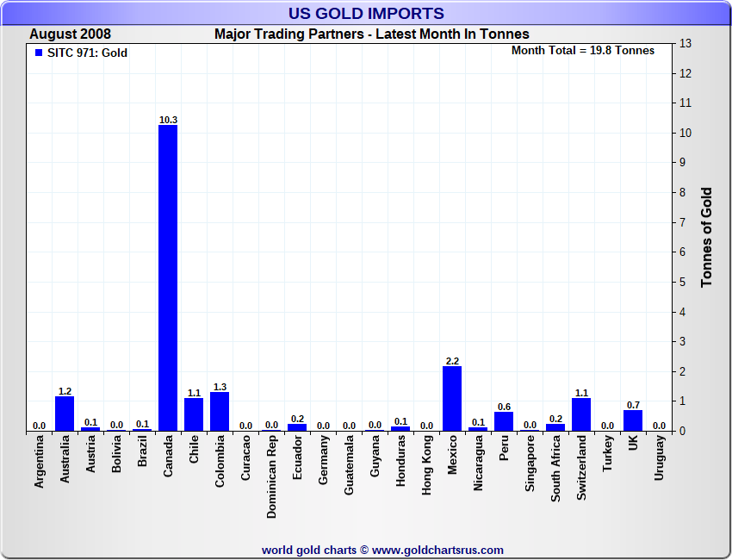Click the Chile bar in the chart

click(194, 414)
